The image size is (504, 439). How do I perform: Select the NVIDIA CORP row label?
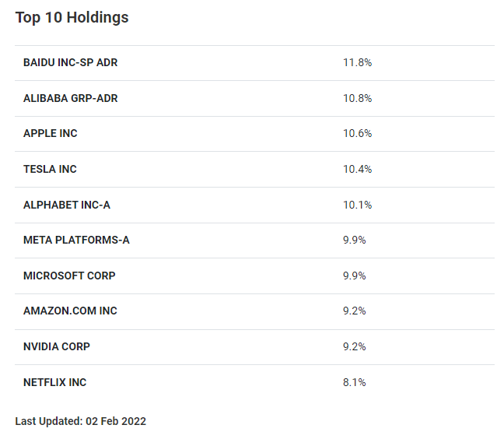click(57, 346)
